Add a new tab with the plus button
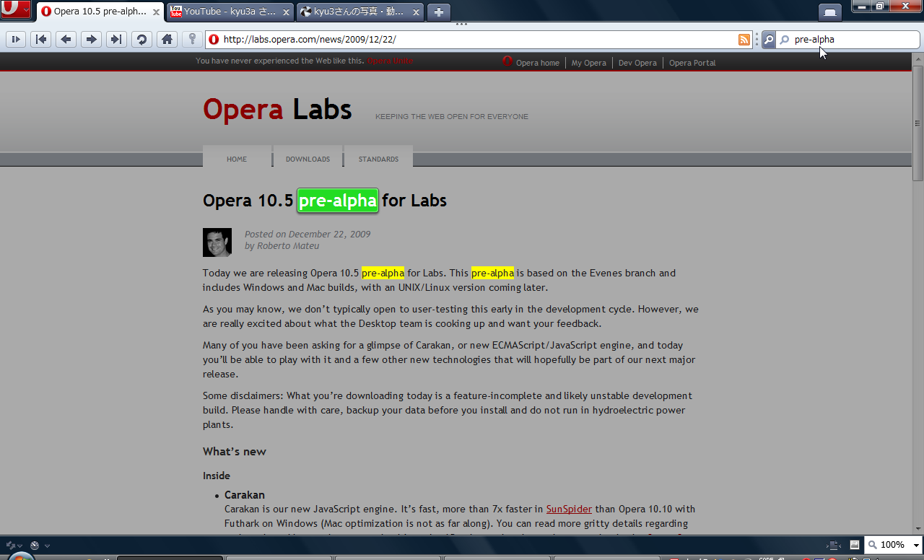924x560 pixels. point(439,12)
